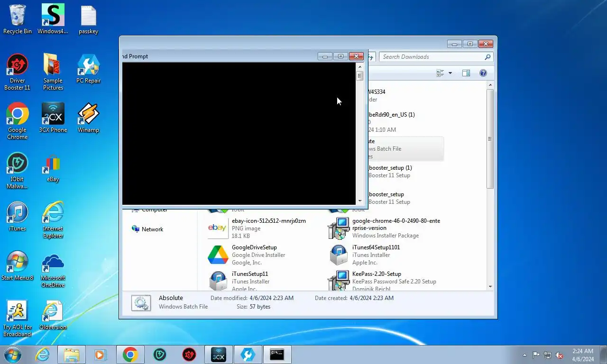Switch to Windows Explorer taskbar button
Image resolution: width=607 pixels, height=364 pixels.
tap(72, 355)
